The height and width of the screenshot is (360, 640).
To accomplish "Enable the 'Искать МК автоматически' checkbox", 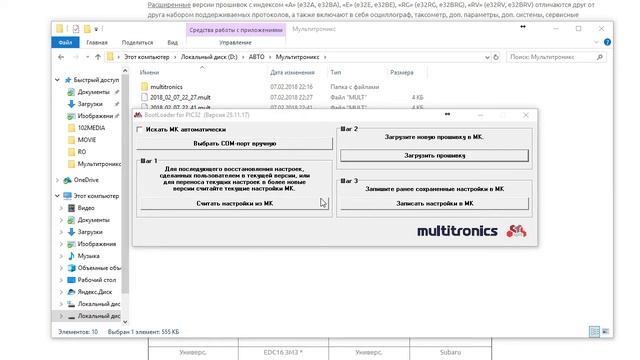I will [x=140, y=129].
